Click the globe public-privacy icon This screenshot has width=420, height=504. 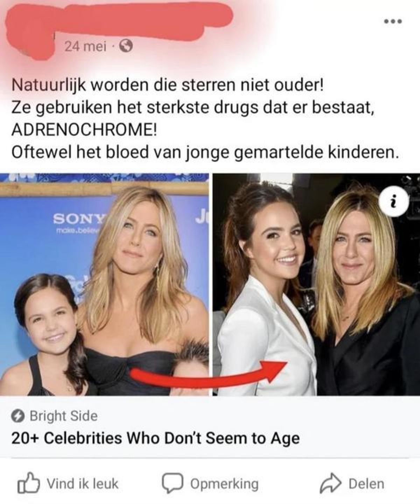126,47
